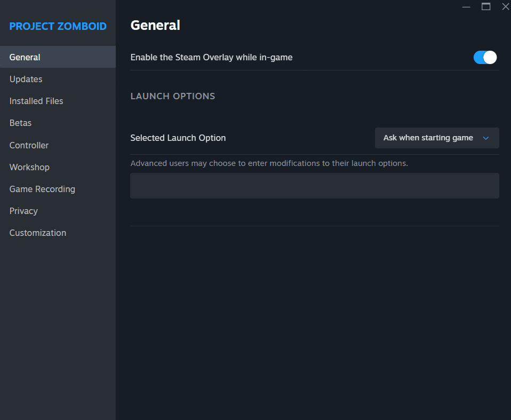Switch to the Updates section

point(26,79)
